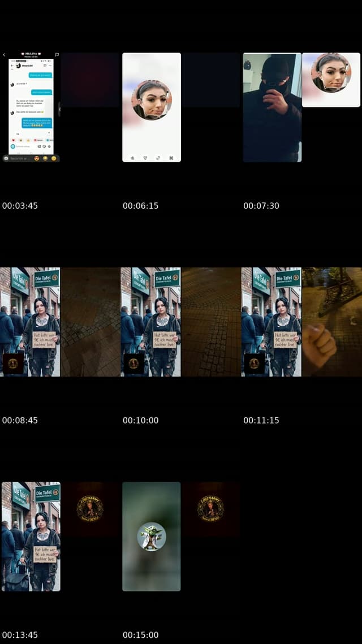The height and width of the screenshot is (644, 362).
Task: Click the 00:07:30 timestamp label
Action: coord(261,206)
